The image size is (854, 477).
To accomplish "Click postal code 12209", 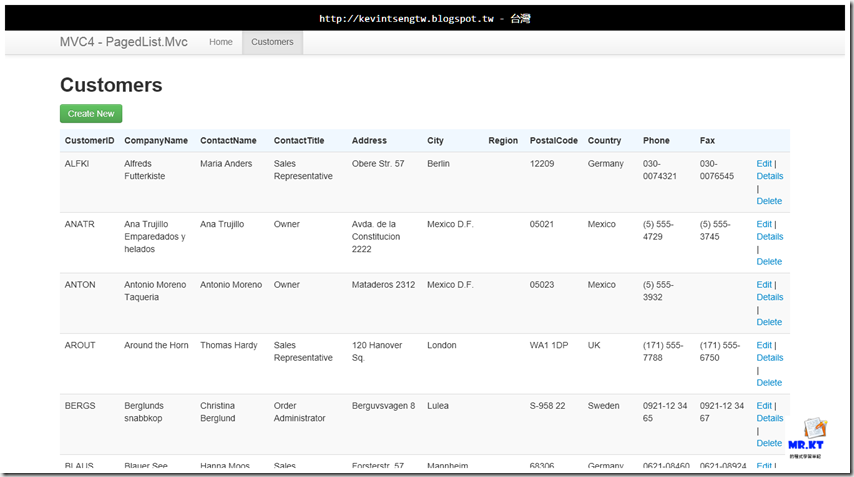I will pos(542,163).
